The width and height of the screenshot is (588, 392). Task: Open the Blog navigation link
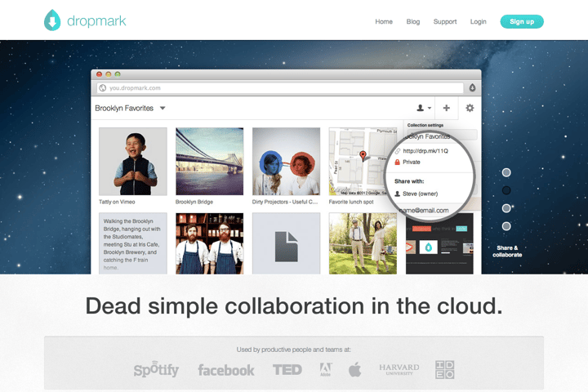click(413, 22)
